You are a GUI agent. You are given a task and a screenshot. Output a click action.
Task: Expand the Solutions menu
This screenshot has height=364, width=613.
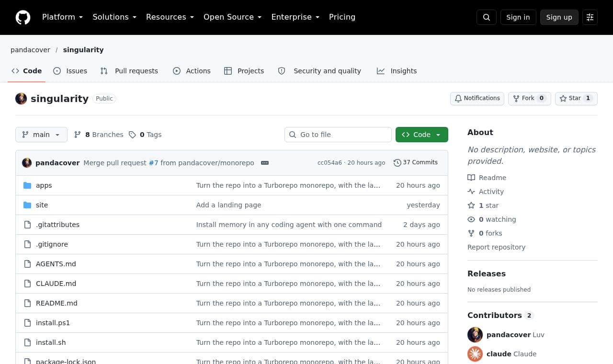(x=114, y=17)
